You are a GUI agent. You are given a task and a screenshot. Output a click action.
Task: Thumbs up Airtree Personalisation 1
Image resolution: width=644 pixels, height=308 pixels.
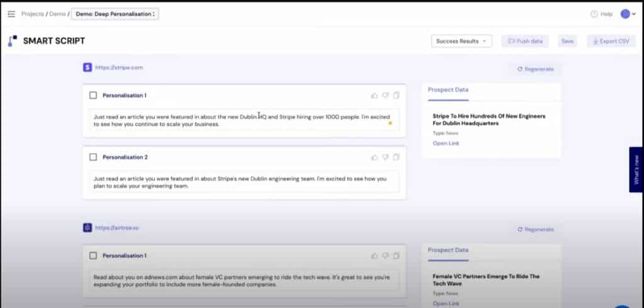coord(374,256)
